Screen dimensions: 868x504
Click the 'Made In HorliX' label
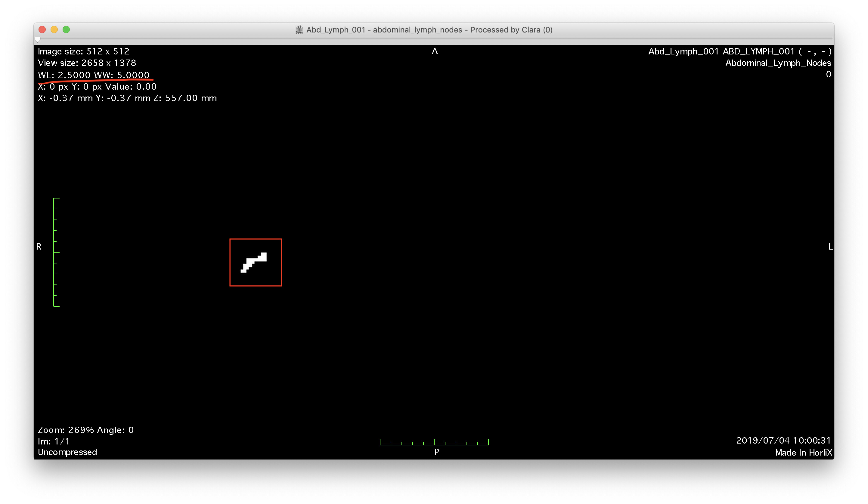tap(803, 453)
